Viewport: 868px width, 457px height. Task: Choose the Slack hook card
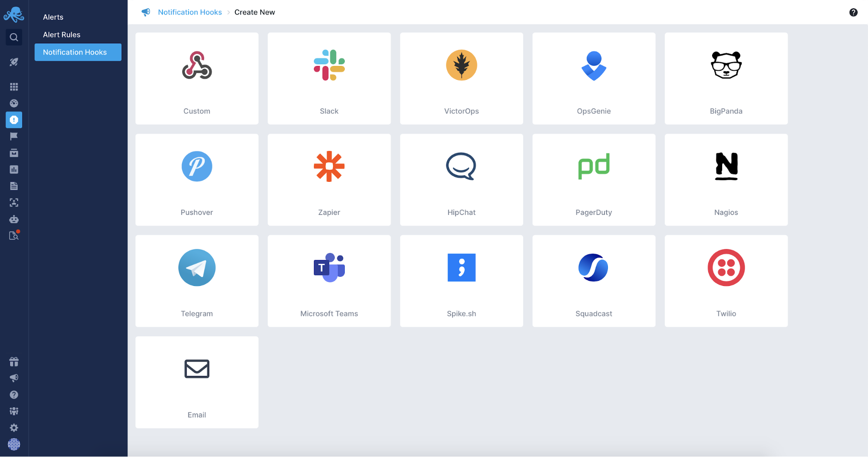click(x=329, y=79)
